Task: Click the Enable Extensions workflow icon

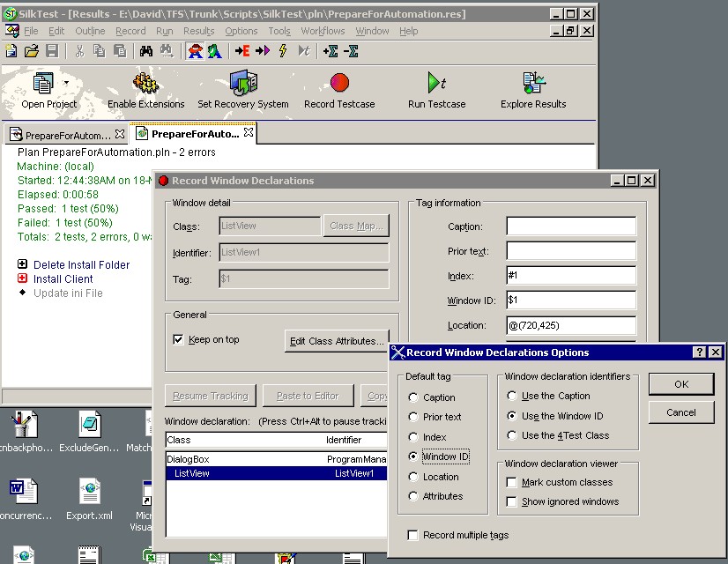Action: [x=145, y=83]
